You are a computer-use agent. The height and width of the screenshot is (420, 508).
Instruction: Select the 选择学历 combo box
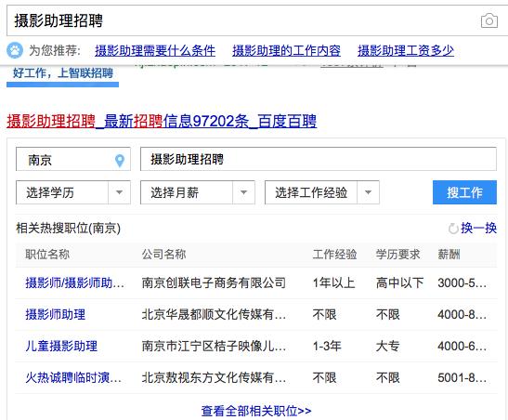[x=73, y=192]
